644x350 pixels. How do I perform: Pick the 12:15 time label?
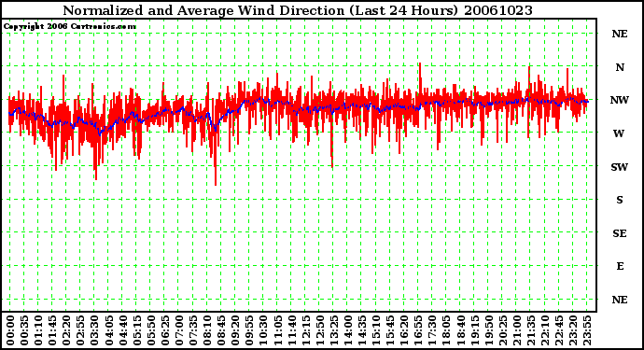305,330
